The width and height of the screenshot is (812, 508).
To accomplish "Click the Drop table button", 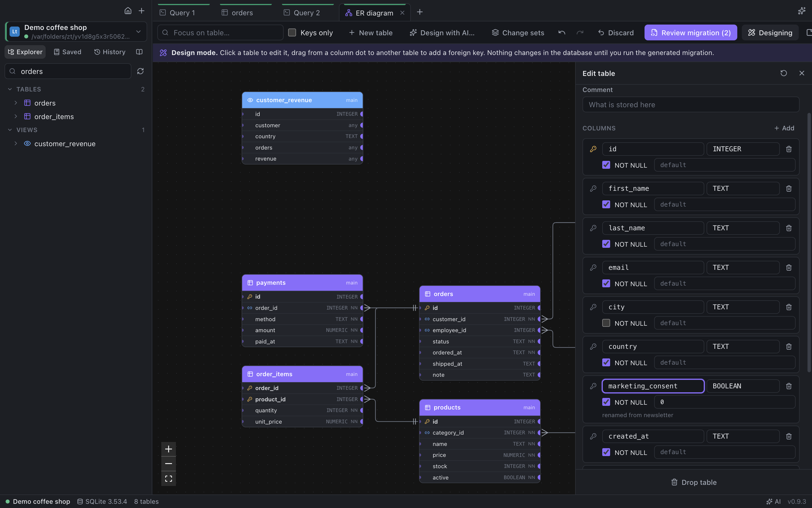I will (694, 482).
